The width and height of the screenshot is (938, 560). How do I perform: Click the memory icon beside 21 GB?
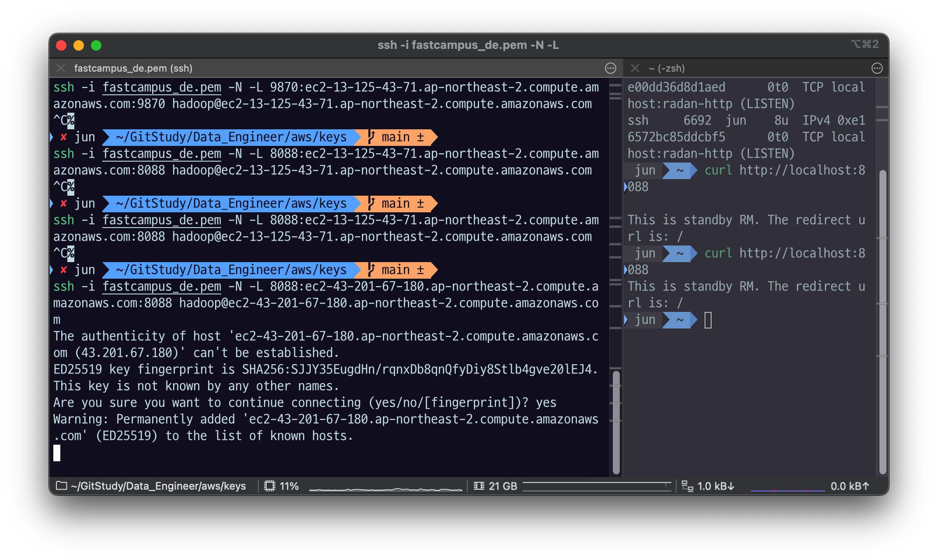pyautogui.click(x=479, y=486)
